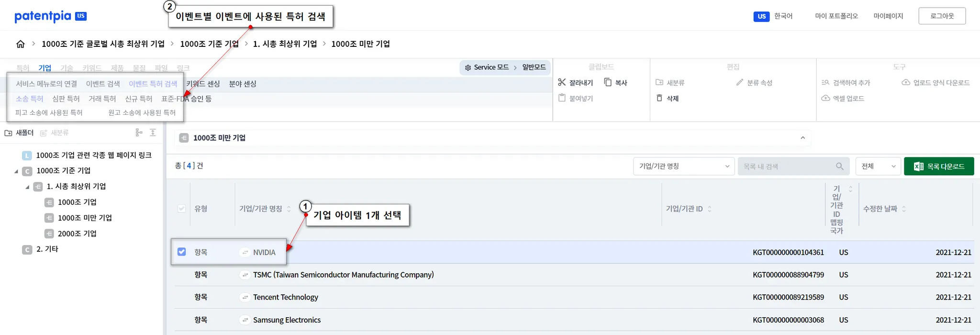Select the 소송 특허 submenu item
Screen dimensions: 980x335
[x=30, y=99]
